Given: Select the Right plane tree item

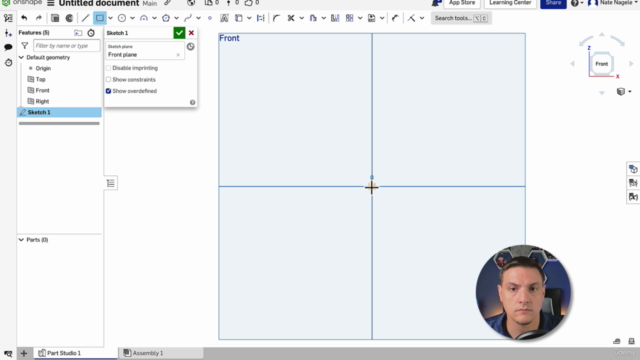Looking at the screenshot, I should 42,102.
